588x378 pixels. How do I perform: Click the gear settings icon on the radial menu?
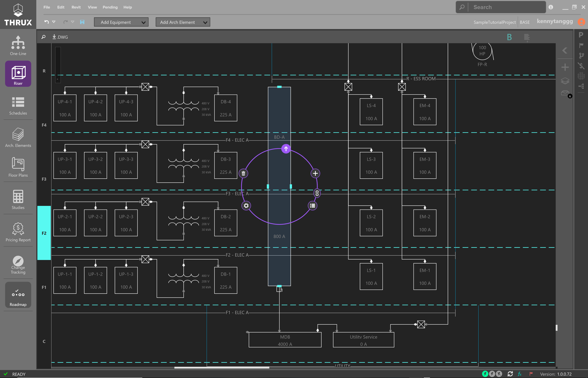point(246,206)
